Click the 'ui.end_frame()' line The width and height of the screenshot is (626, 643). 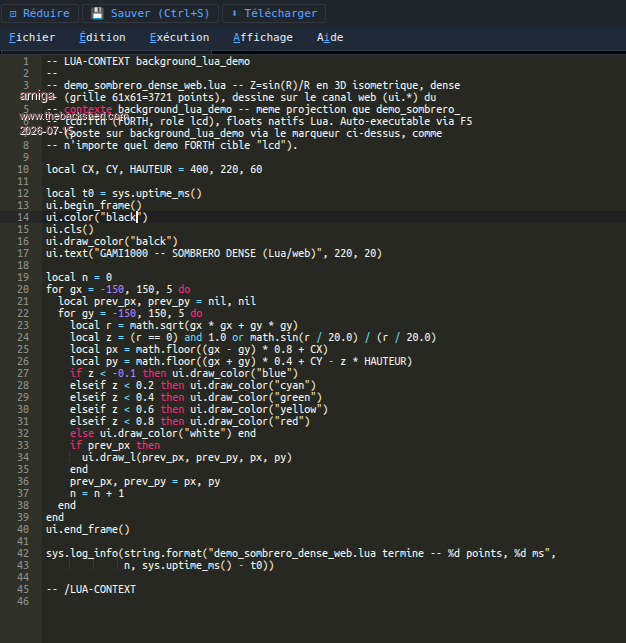[x=88, y=530]
